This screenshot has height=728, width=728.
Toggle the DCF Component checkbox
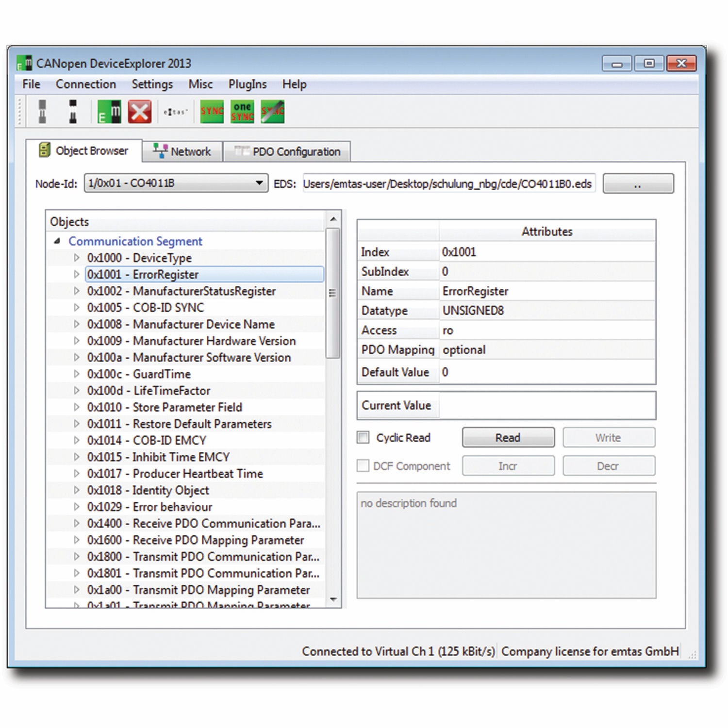pos(362,465)
